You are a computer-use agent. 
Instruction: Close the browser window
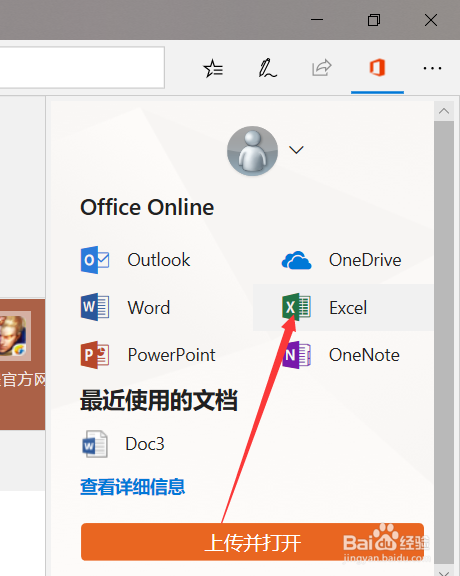click(431, 20)
